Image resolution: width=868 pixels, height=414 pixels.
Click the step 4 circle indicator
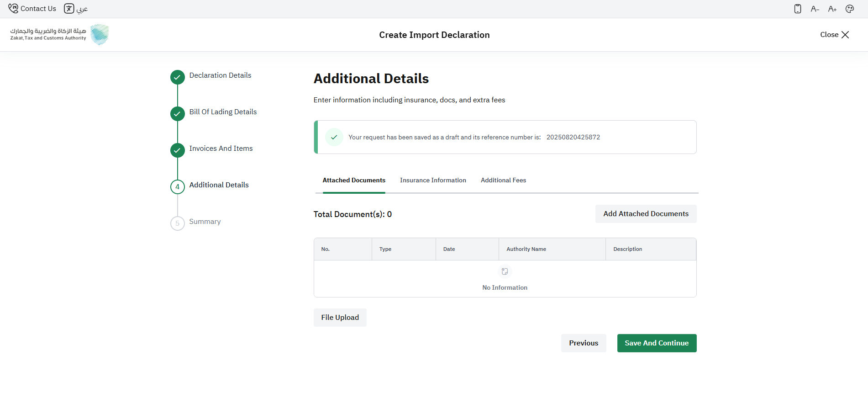pyautogui.click(x=178, y=186)
